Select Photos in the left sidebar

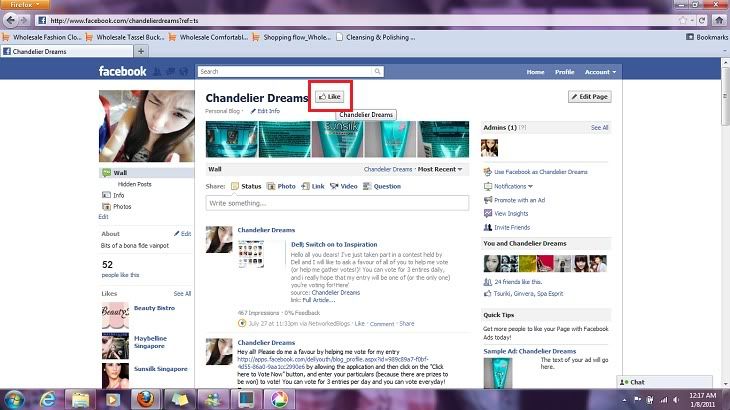click(x=122, y=207)
